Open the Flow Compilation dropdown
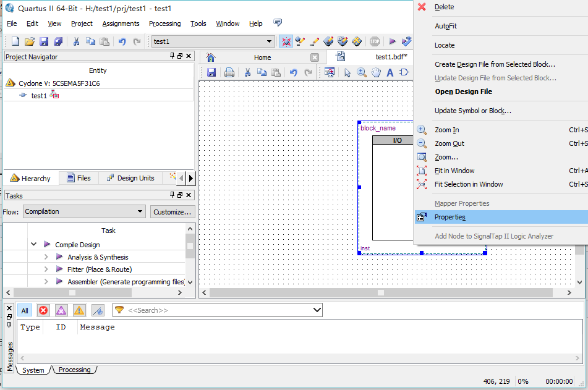This screenshot has width=588, height=390. click(x=140, y=211)
